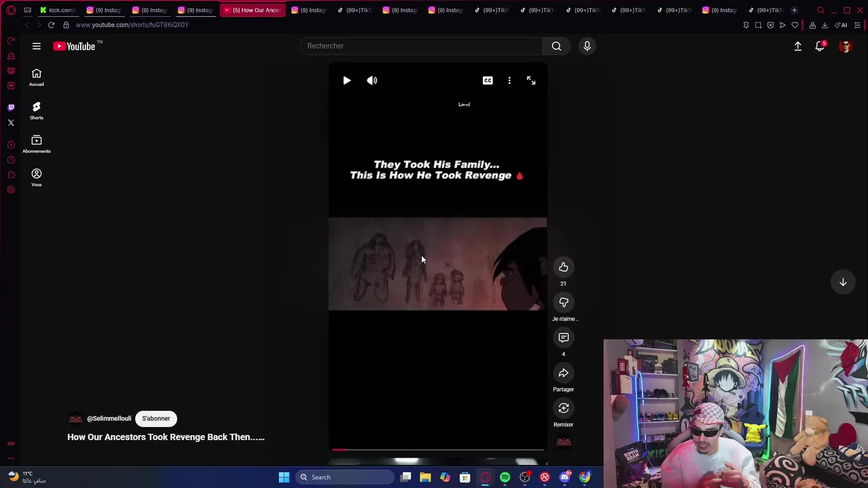Open Opera tab islands workspace icon
The height and width of the screenshot is (488, 868).
tap(27, 10)
